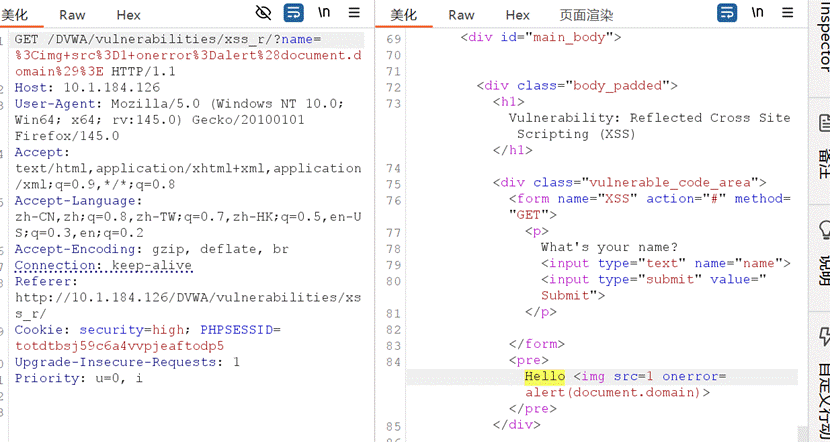Switch response view to Hex tab

(518, 15)
